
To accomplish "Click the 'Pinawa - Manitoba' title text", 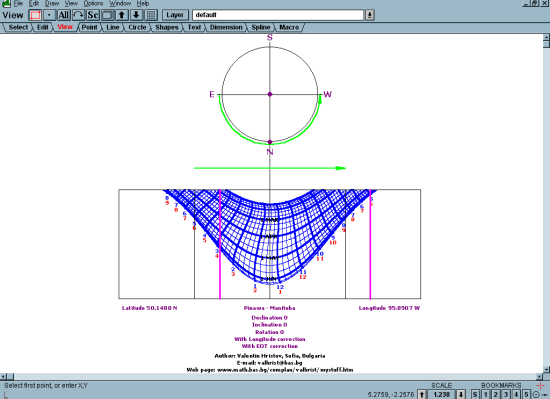I will coord(269,308).
